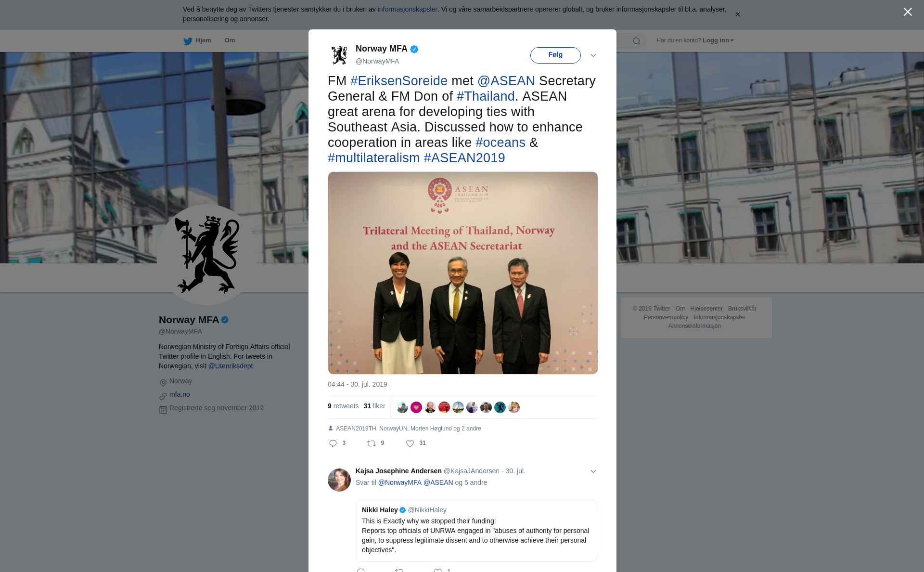The image size is (924, 572).
Task: Dismiss the cookie notice banner
Action: click(737, 14)
